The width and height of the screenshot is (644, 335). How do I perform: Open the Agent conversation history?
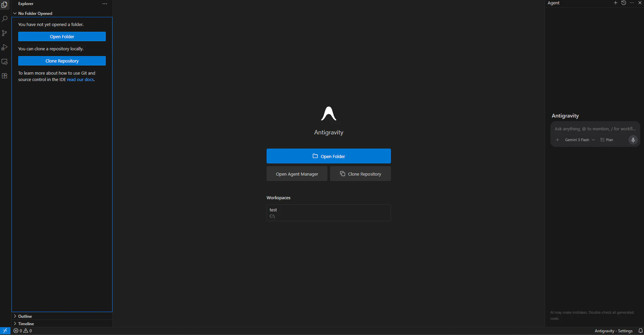624,3
